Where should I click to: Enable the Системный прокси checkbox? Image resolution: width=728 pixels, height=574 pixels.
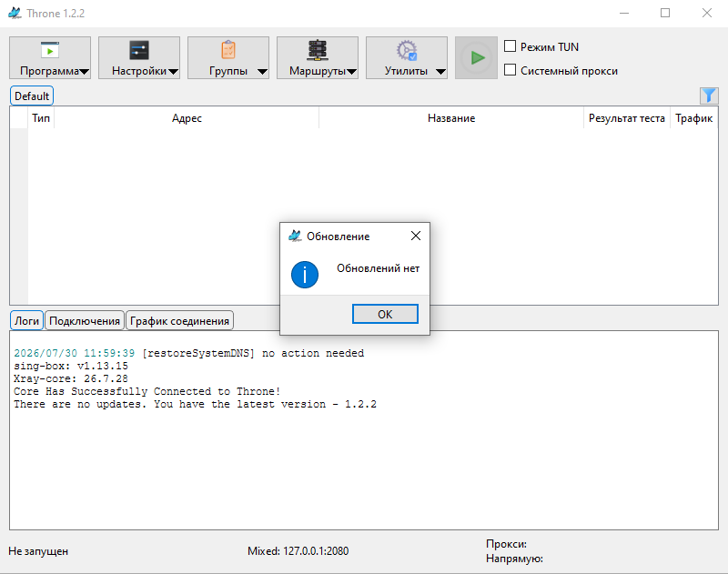pos(511,70)
